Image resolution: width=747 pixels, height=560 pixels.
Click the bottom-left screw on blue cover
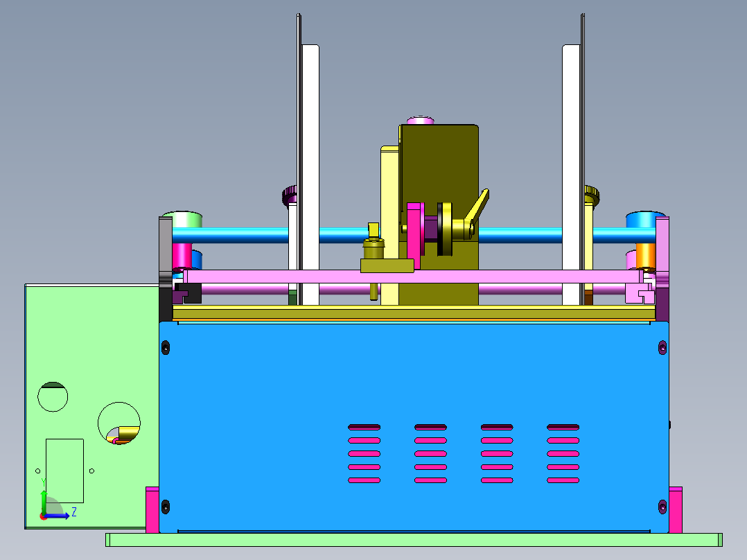tap(166, 507)
